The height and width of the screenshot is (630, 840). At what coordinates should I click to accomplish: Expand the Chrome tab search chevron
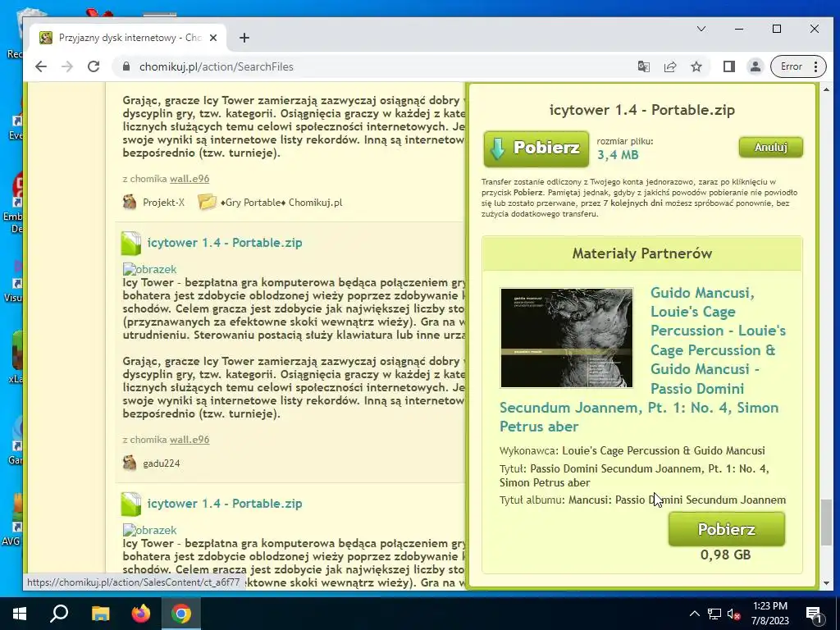[x=701, y=29]
